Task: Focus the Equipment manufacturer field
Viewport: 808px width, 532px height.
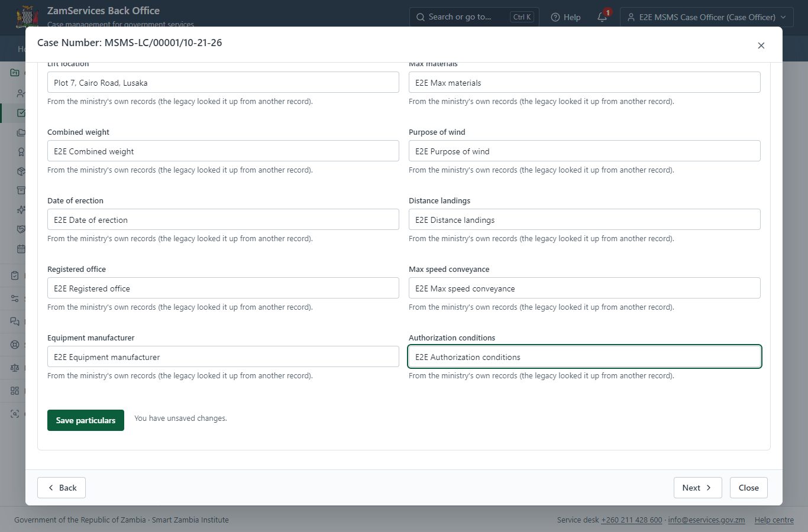Action: [x=223, y=356]
